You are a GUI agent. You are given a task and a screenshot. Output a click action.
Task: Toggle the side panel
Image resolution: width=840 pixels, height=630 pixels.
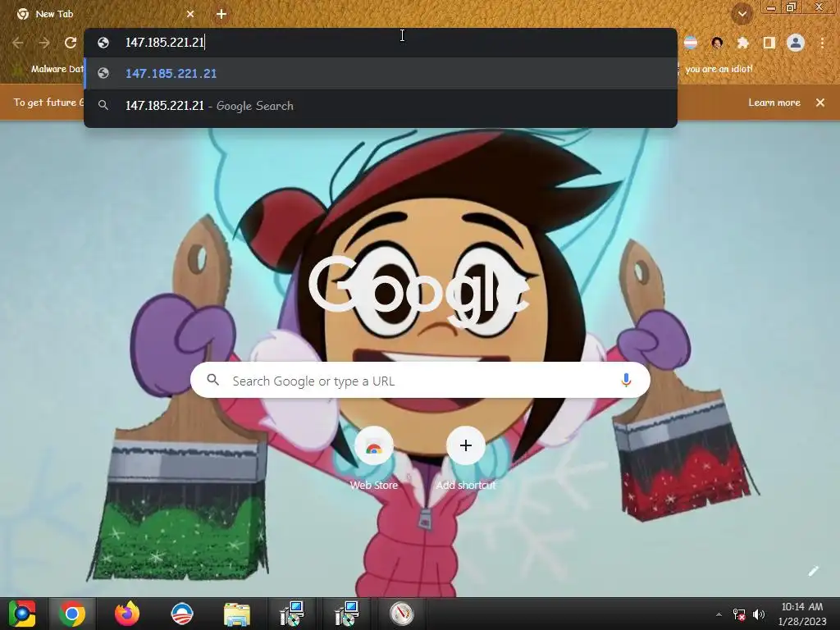click(769, 43)
